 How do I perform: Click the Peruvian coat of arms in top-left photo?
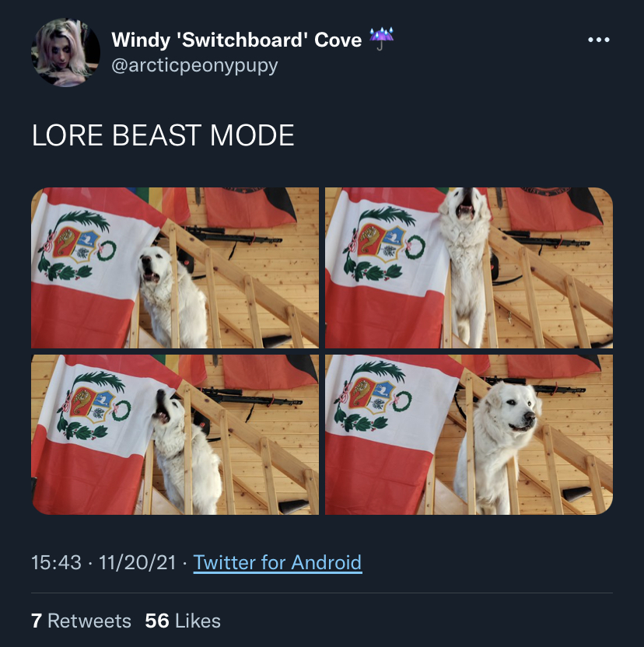[77, 245]
